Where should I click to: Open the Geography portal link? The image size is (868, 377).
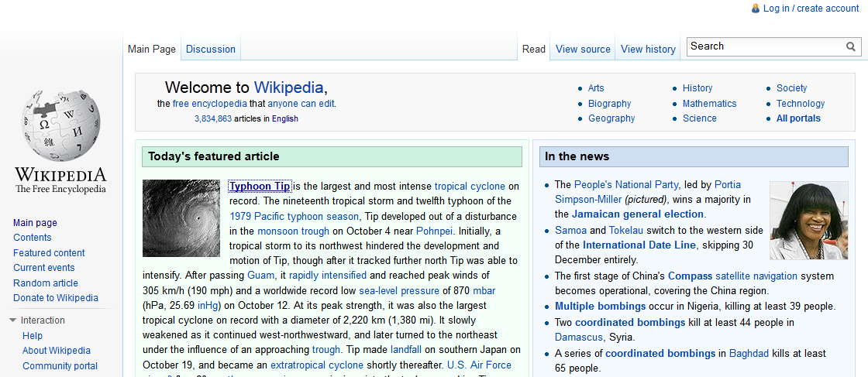coord(611,118)
